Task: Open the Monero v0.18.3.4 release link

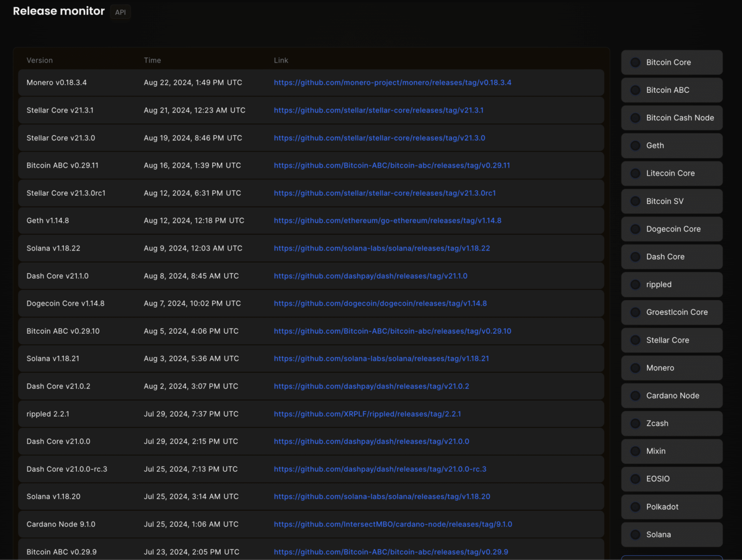Action: 392,83
